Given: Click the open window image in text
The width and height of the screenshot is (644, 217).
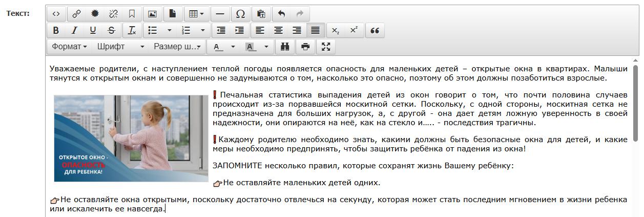Looking at the screenshot, I should coord(131,138).
